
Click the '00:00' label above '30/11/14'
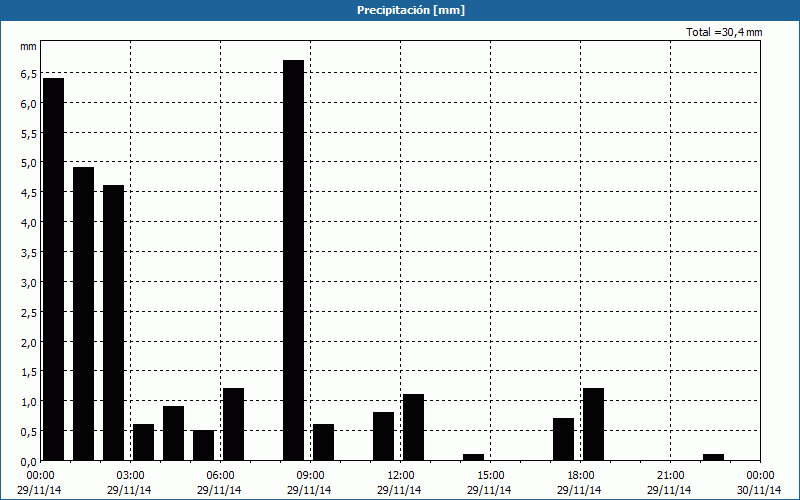tap(760, 476)
